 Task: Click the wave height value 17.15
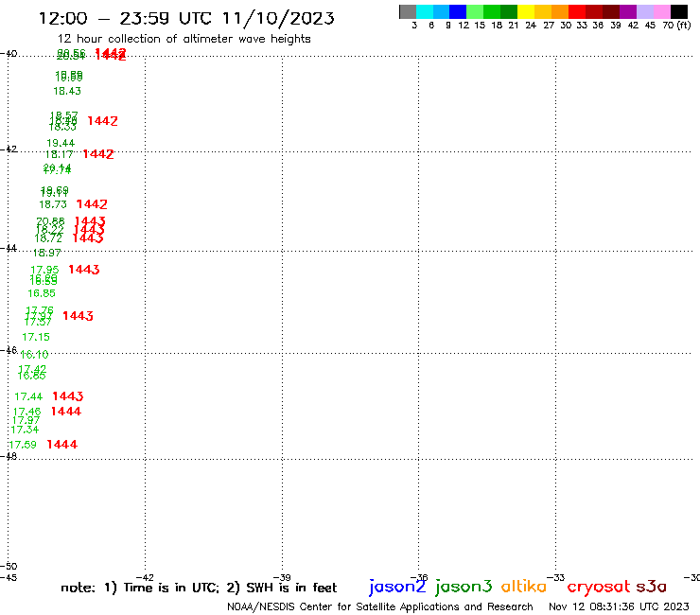tap(36, 337)
